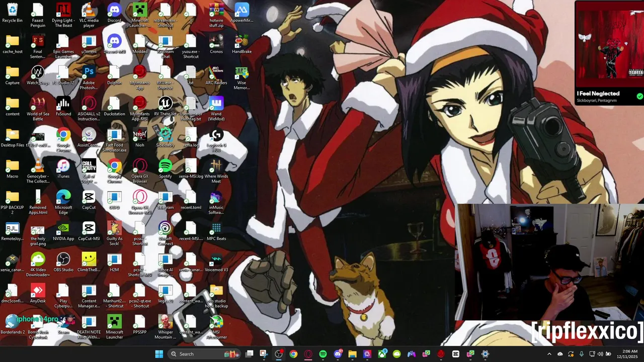
Task: Open 4K Video Downloader+ icon
Action: [x=38, y=262]
